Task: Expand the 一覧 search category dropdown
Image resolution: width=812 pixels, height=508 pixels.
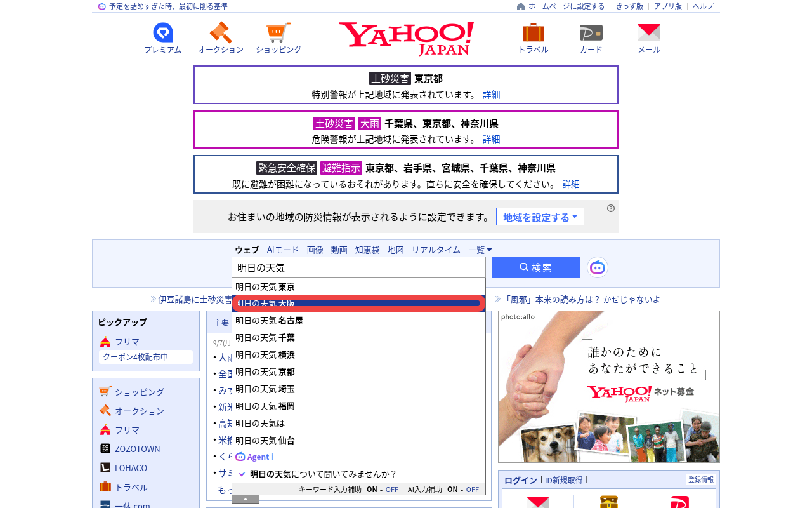Action: [x=480, y=250]
